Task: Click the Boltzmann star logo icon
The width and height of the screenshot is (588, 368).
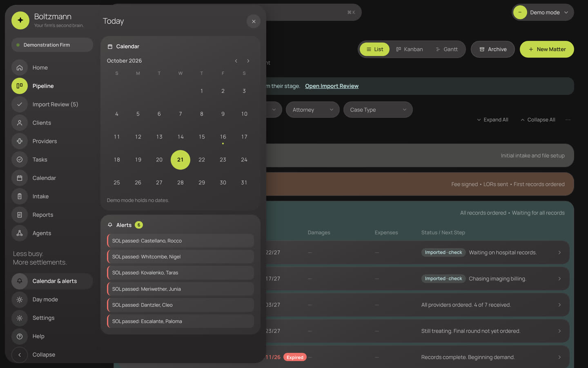Action: click(x=20, y=20)
